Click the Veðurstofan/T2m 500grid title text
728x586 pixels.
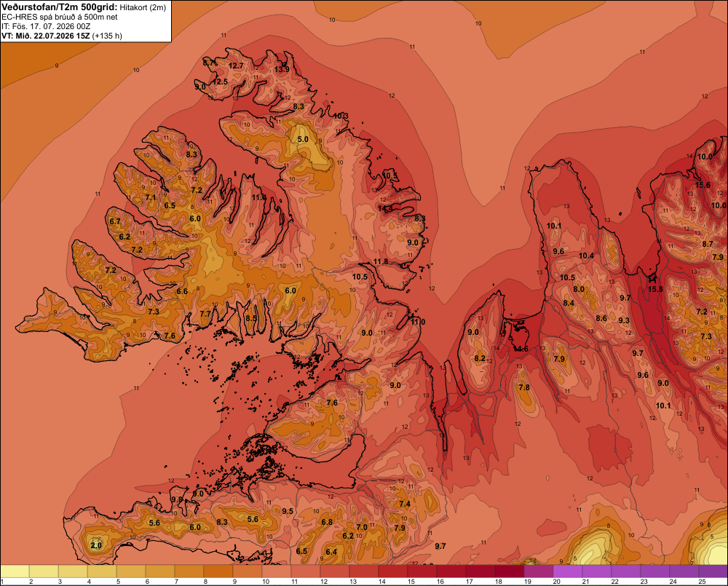pyautogui.click(x=59, y=7)
